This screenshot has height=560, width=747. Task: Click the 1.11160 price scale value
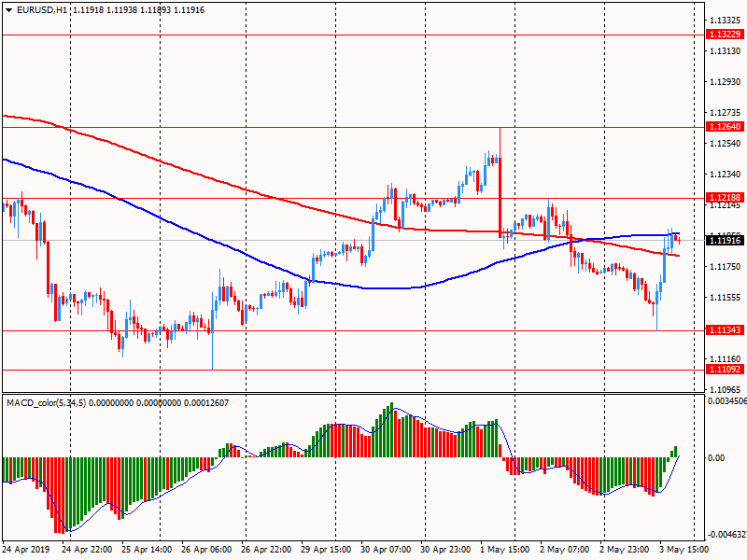[726, 359]
